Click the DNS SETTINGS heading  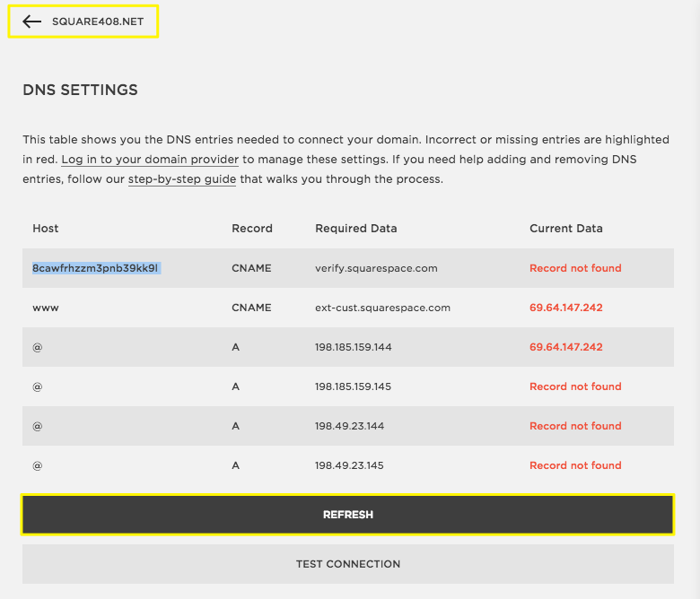point(80,91)
